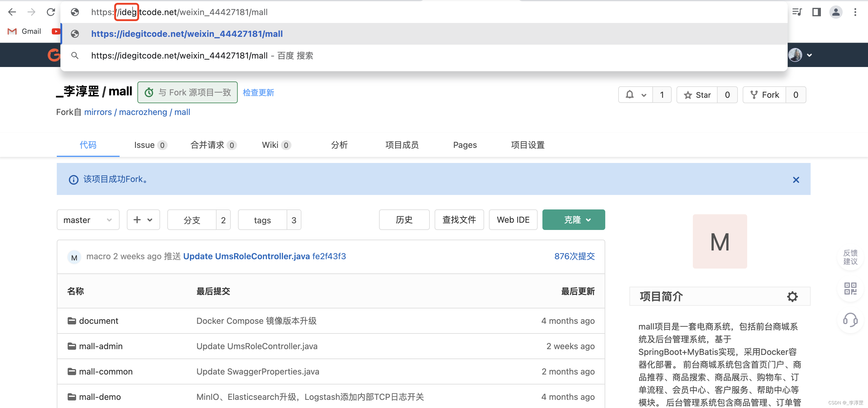The image size is (868, 408).
Task: Click the project M avatar thumbnail
Action: pos(720,241)
